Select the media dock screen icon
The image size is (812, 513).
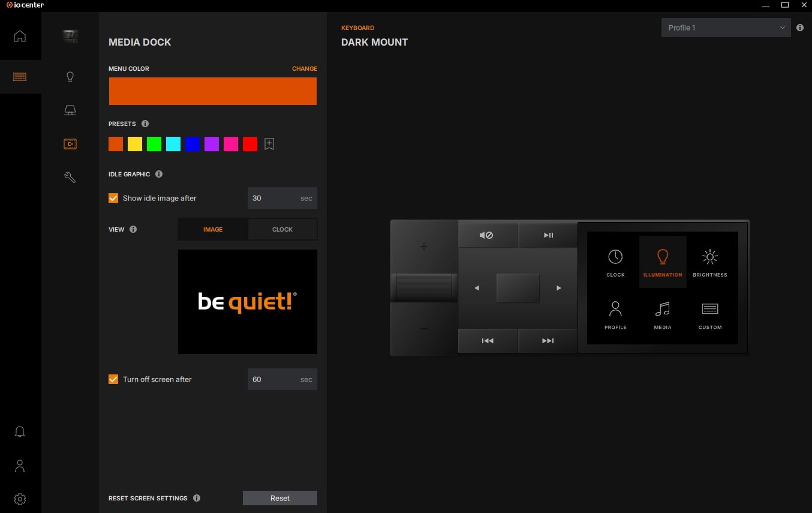point(70,144)
